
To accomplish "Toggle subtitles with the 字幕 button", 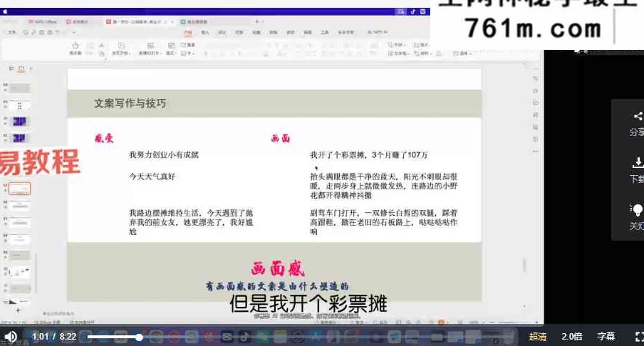I will pyautogui.click(x=606, y=337).
